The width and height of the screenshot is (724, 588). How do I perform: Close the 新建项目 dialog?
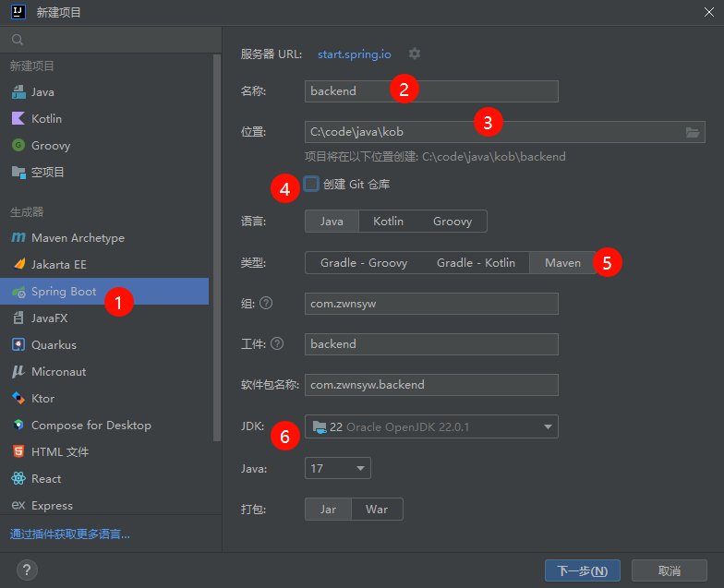click(709, 12)
